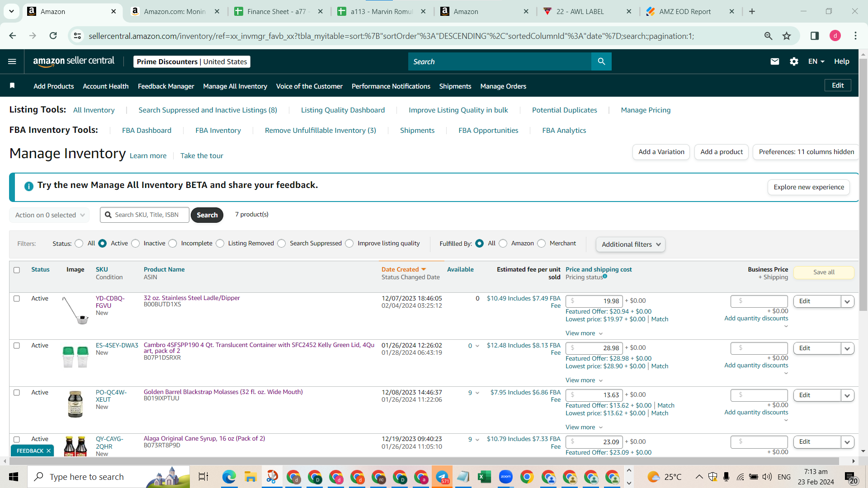868x488 pixels.
Task: Open Preferences: 11 columns hidden
Action: (806, 152)
